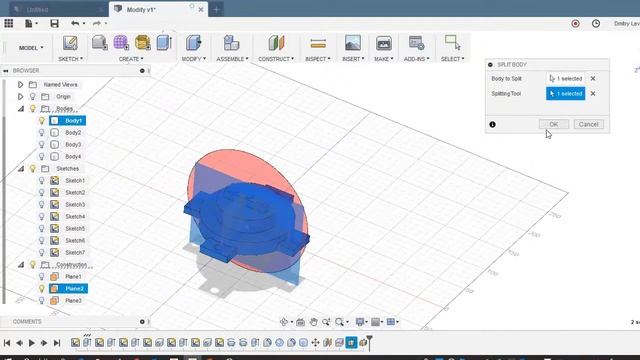
Task: Click the Add-Ins scripts icon
Action: pyautogui.click(x=416, y=43)
